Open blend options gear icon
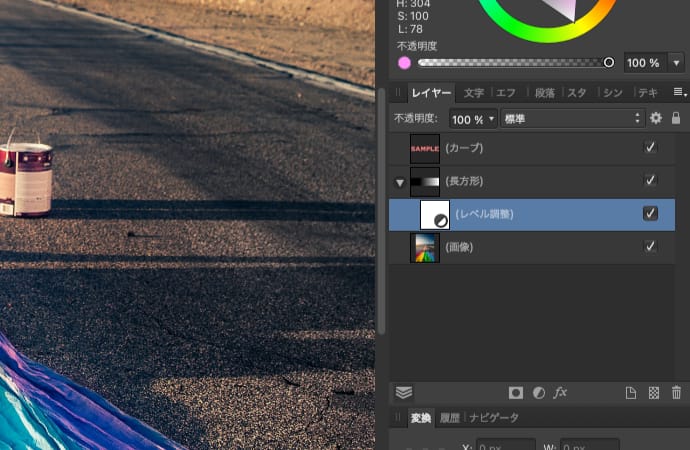The height and width of the screenshot is (450, 690). [656, 118]
